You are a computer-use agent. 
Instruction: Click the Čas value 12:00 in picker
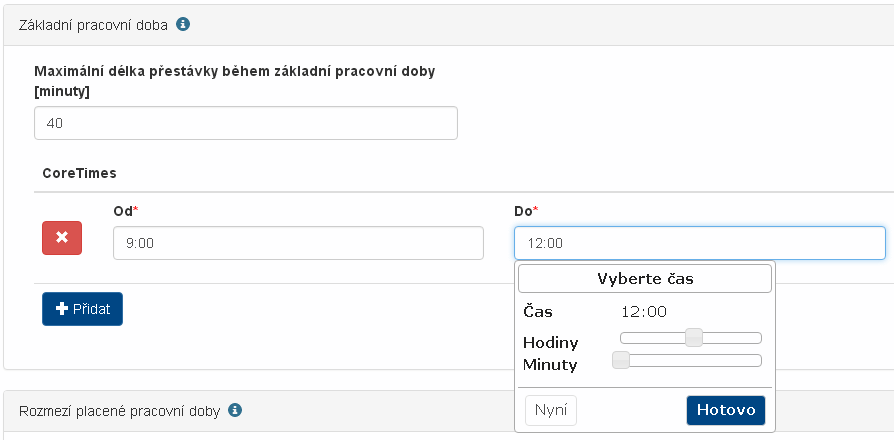tap(643, 312)
